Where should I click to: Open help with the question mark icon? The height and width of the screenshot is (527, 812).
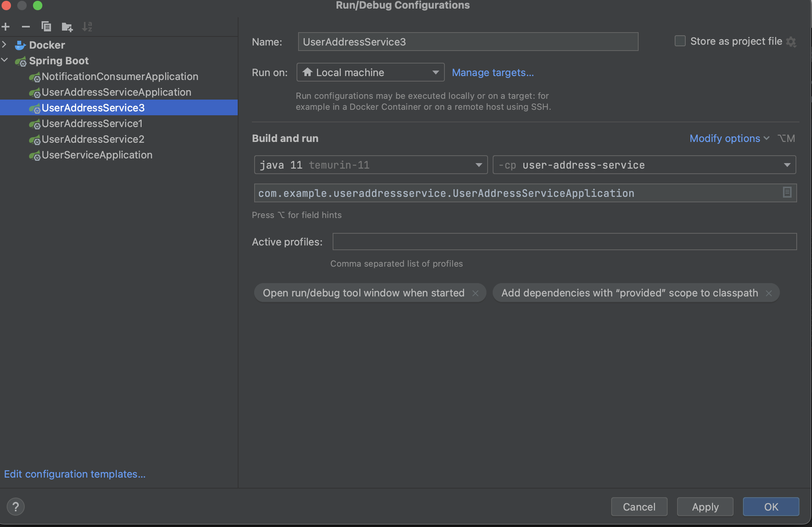16,507
